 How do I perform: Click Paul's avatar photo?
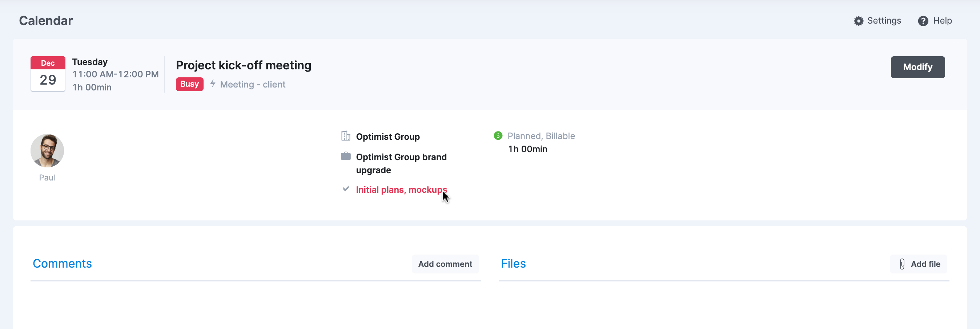coord(47,150)
